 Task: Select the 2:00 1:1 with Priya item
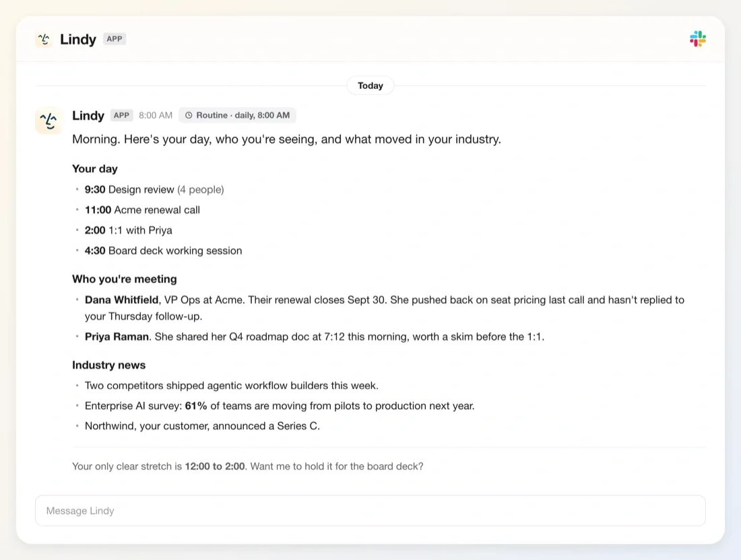[129, 230]
